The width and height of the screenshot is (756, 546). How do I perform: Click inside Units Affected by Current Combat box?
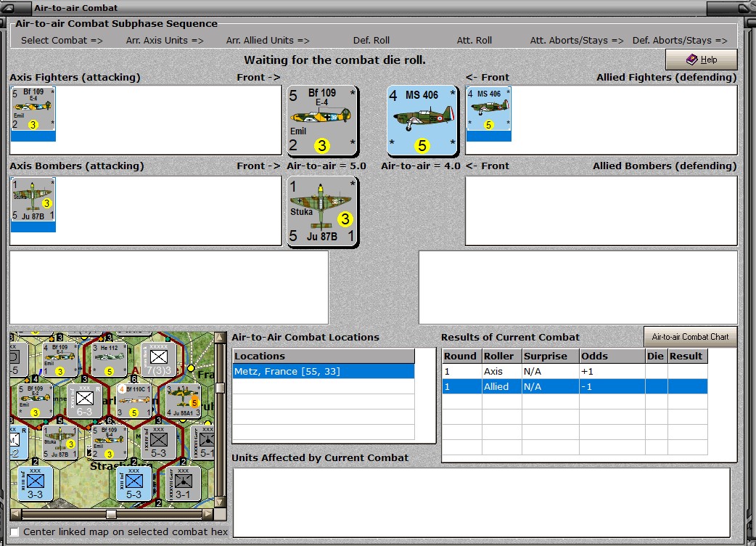pos(482,502)
